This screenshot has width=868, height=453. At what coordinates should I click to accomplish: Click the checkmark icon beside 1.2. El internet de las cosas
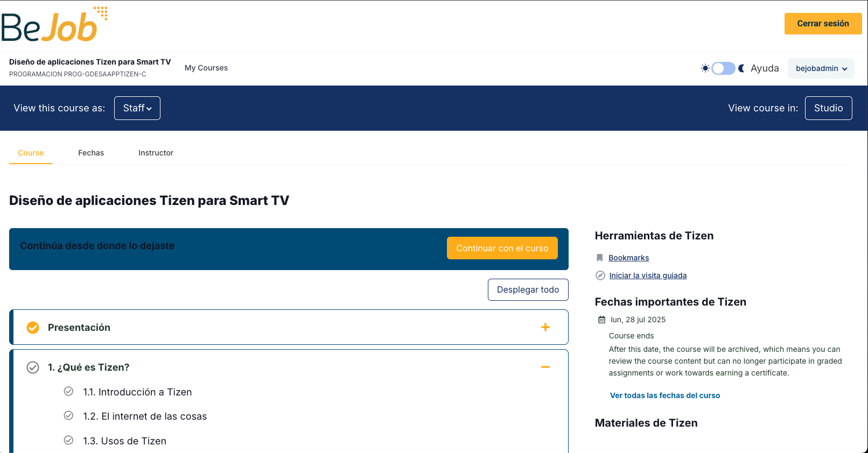pyautogui.click(x=68, y=415)
